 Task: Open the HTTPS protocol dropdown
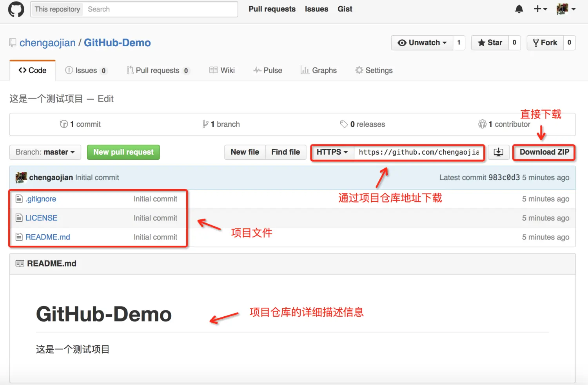click(x=332, y=152)
